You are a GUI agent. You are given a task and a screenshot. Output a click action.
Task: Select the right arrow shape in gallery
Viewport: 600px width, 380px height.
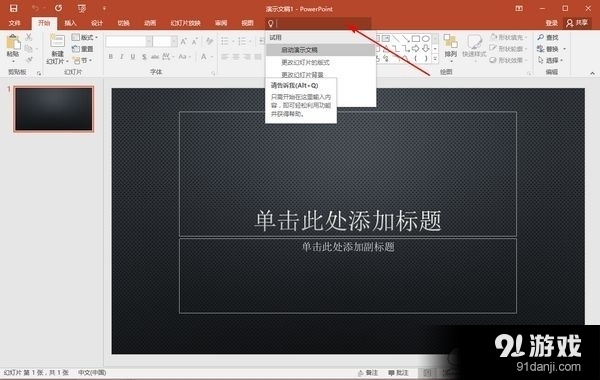[416, 49]
